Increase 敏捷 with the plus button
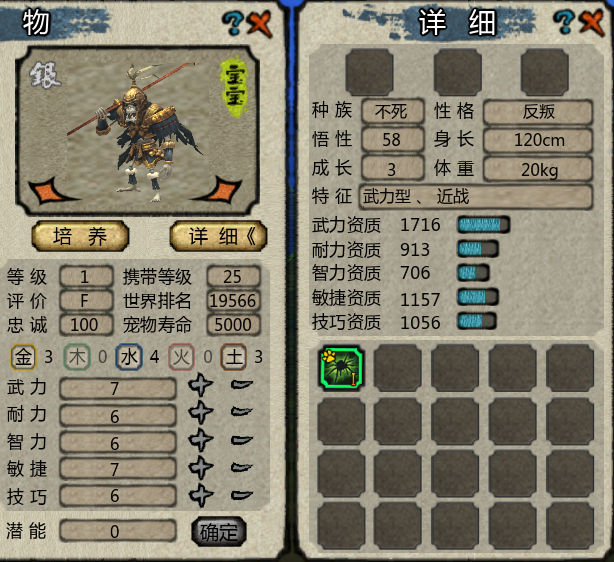Viewport: 614px width, 562px height. point(201,467)
